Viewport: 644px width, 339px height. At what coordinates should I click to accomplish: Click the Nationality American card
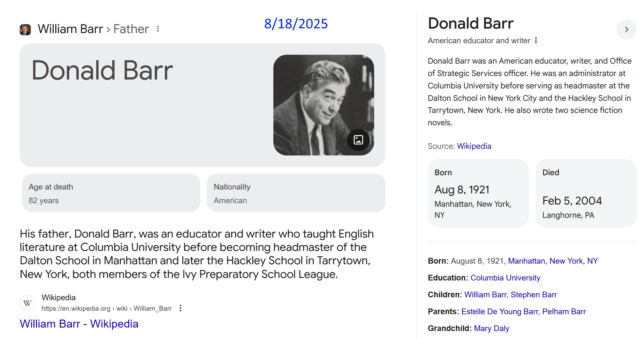tap(296, 193)
